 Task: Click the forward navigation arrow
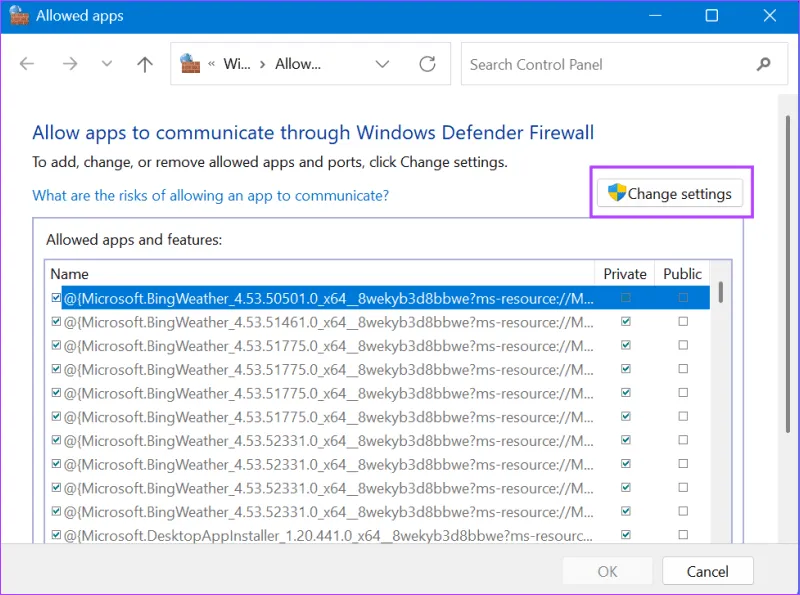(70, 63)
